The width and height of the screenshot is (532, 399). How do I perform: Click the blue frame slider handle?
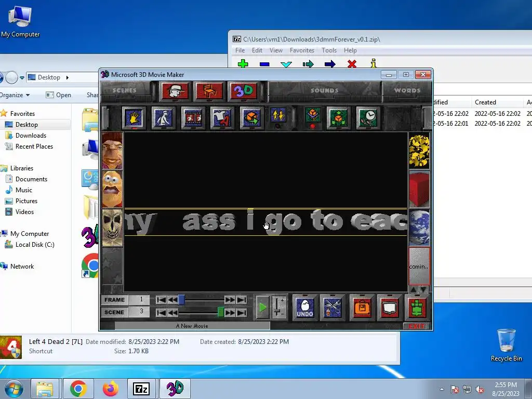181,300
